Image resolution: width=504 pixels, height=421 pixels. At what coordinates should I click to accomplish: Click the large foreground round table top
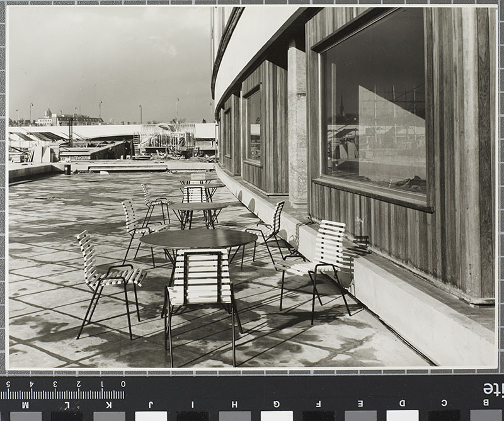click(198, 238)
